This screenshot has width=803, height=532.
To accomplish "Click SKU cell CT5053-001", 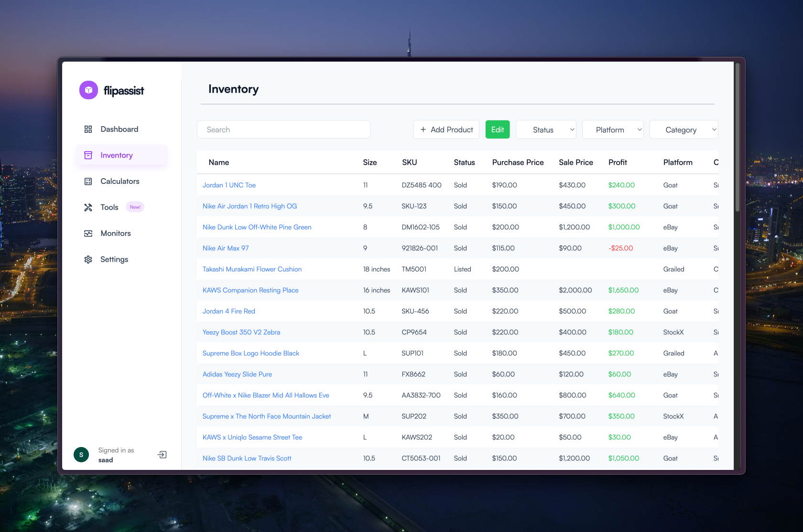I will point(421,458).
